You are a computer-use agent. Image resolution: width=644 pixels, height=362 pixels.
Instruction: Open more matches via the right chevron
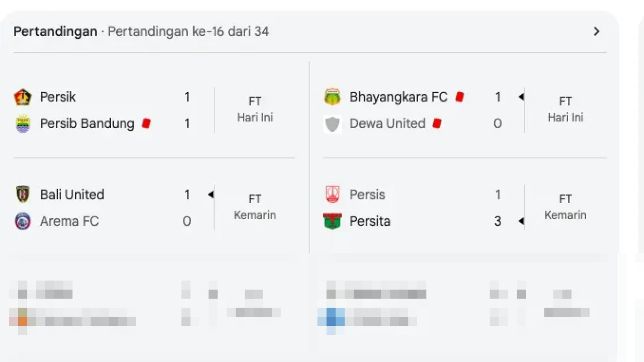(596, 31)
